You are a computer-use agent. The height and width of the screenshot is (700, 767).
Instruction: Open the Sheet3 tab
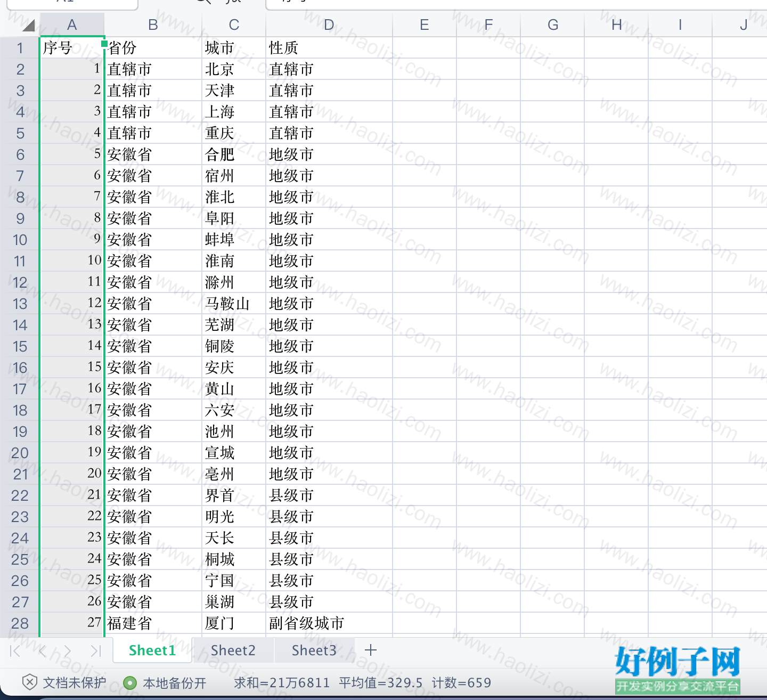(314, 650)
